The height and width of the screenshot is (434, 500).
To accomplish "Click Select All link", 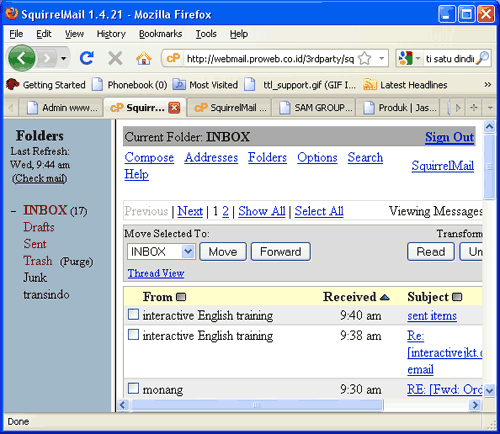I will [319, 211].
